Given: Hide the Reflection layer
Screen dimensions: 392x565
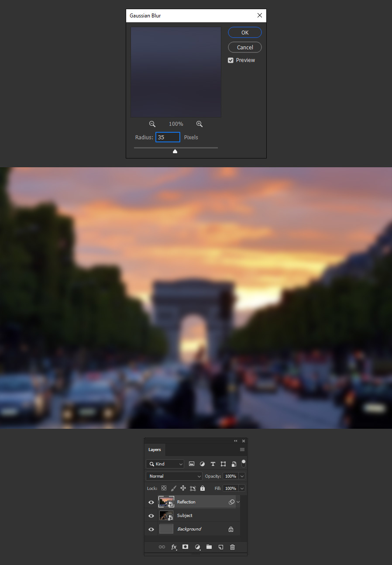Looking at the screenshot, I should [151, 502].
